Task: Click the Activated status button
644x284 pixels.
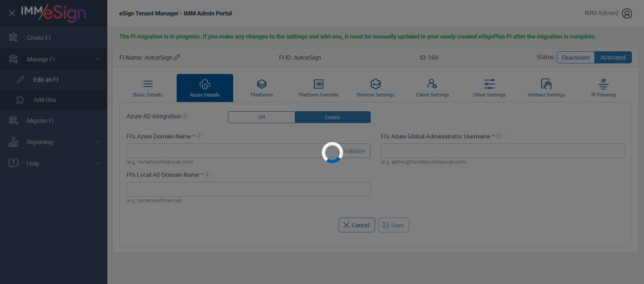Action: 613,57
